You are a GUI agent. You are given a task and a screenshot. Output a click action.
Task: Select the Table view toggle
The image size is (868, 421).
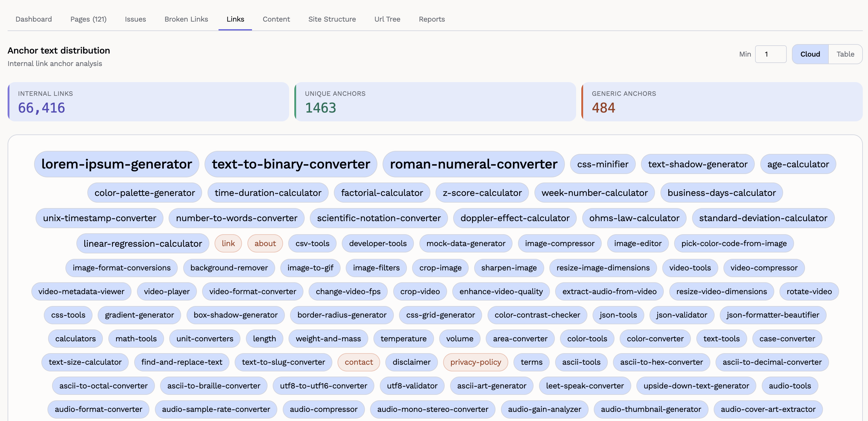tap(845, 54)
